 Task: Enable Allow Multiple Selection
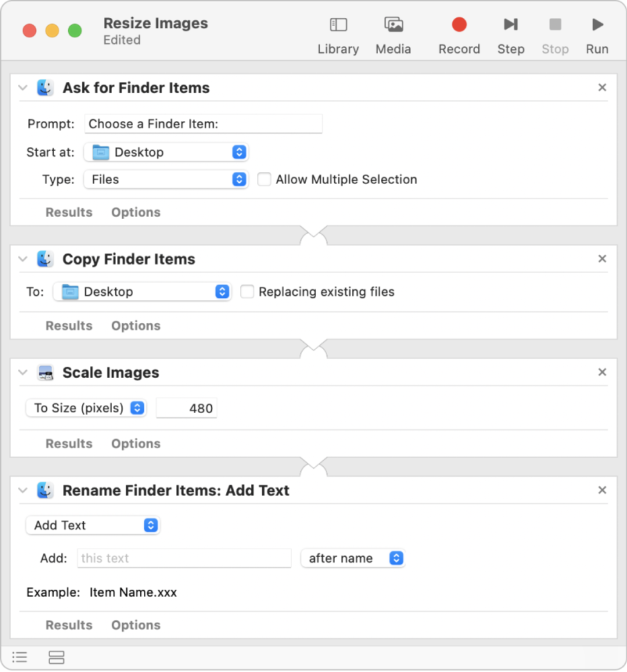[x=263, y=179]
